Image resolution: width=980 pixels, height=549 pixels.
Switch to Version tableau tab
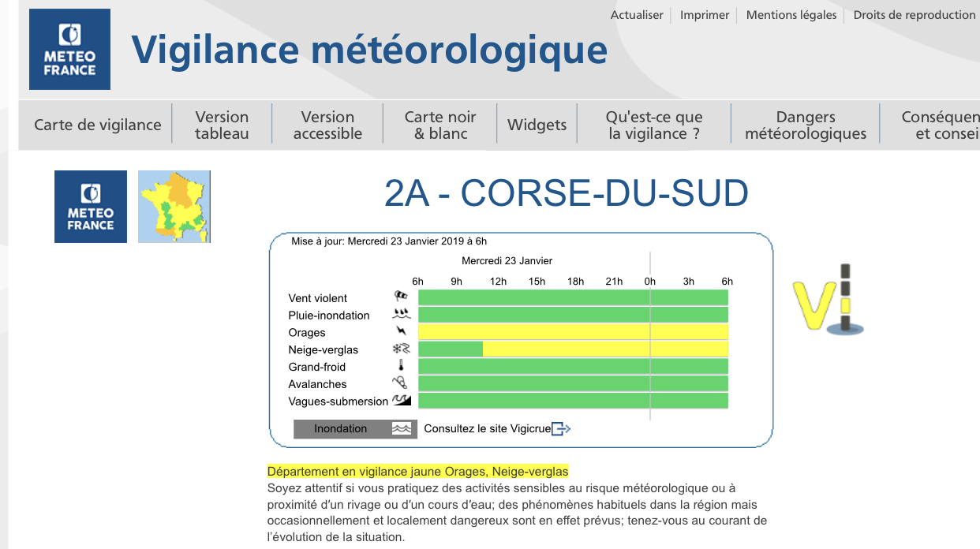tap(222, 125)
